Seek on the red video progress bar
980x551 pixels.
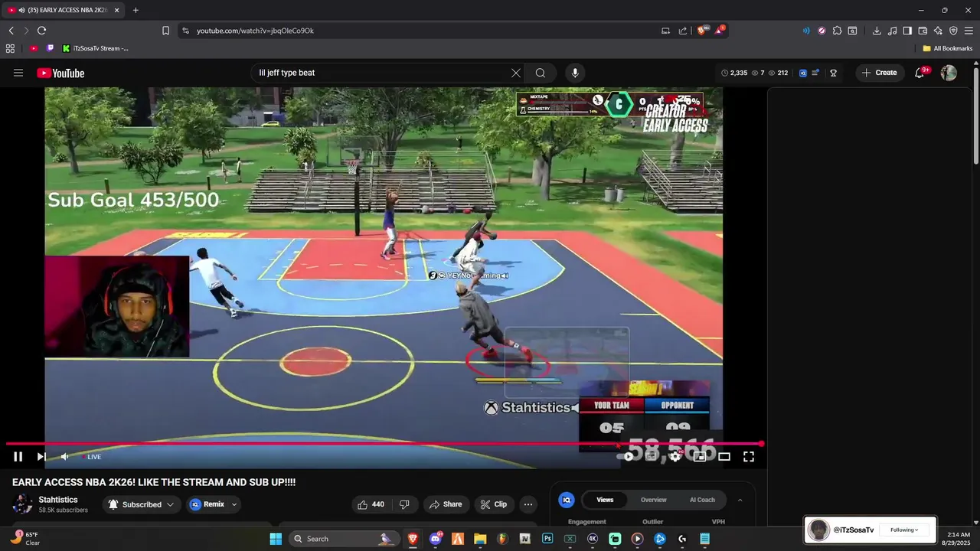pos(383,444)
